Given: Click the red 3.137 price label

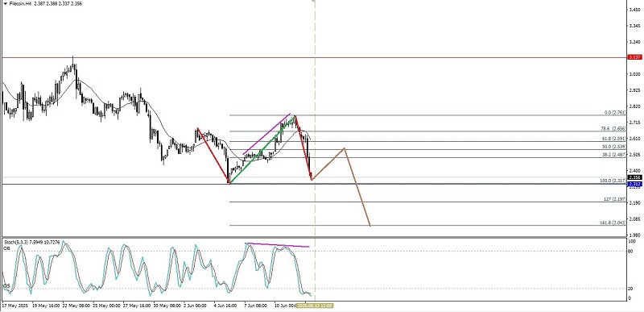Looking at the screenshot, I should (635, 57).
